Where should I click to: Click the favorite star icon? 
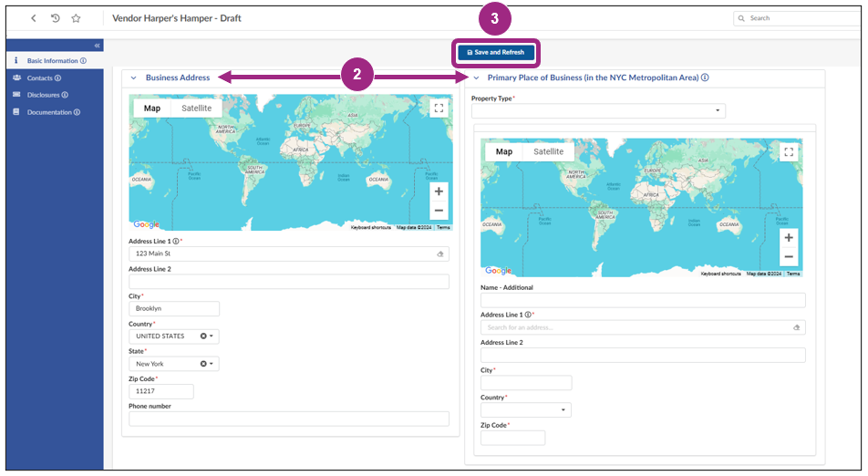coord(77,18)
